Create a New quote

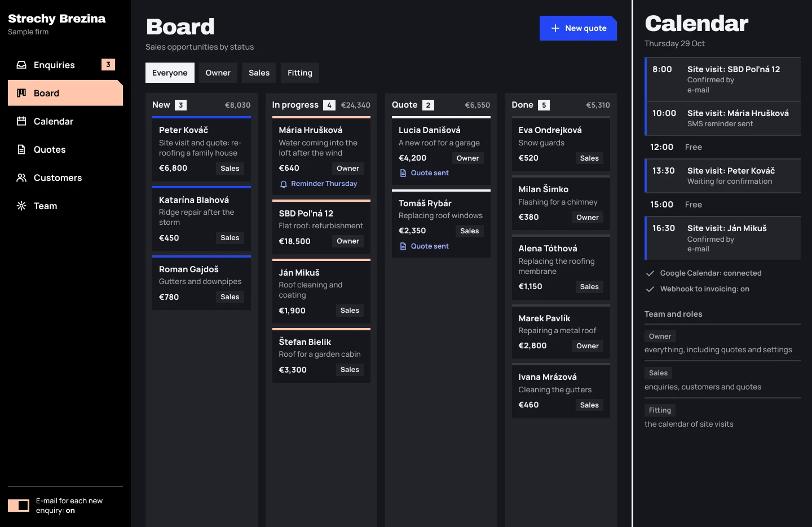pyautogui.click(x=578, y=28)
